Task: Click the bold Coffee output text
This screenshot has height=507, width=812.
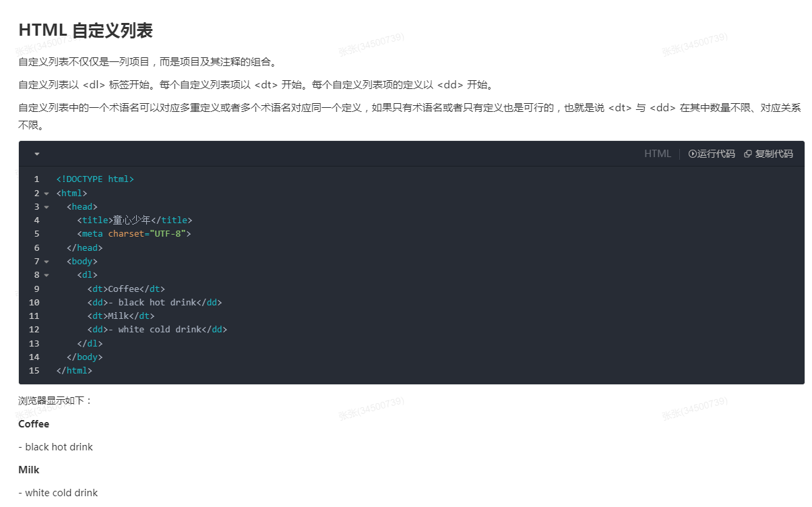Action: (34, 424)
